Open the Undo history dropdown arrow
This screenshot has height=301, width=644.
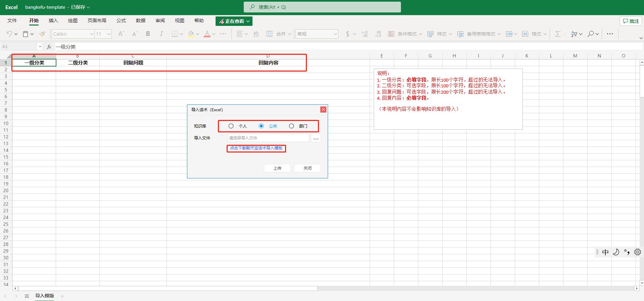pyautogui.click(x=16, y=34)
